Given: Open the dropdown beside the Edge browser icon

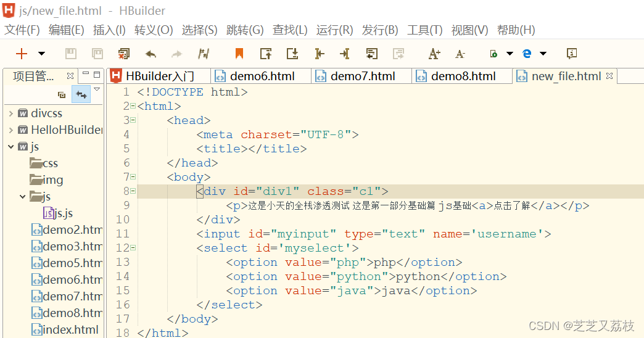Looking at the screenshot, I should 543,54.
